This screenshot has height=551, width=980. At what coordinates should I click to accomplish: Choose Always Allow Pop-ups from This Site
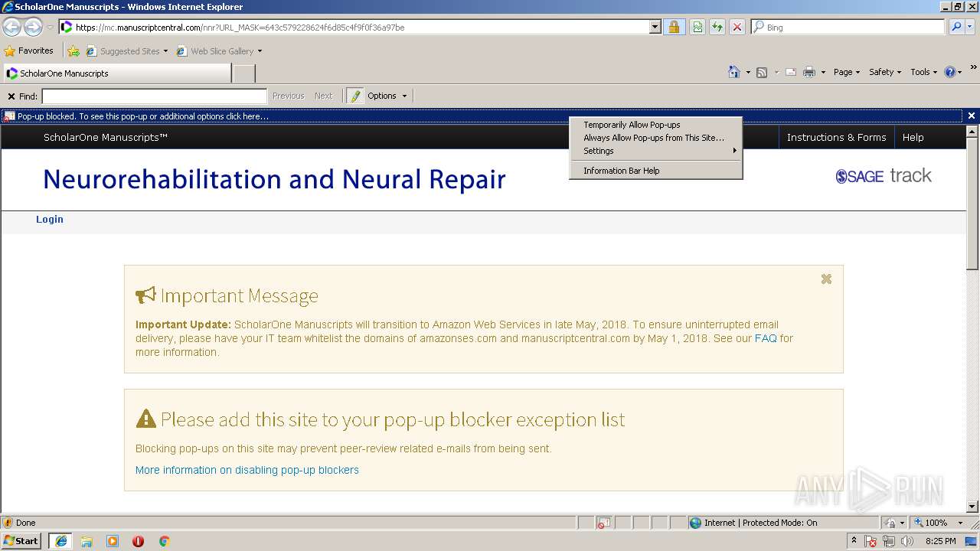(x=655, y=138)
